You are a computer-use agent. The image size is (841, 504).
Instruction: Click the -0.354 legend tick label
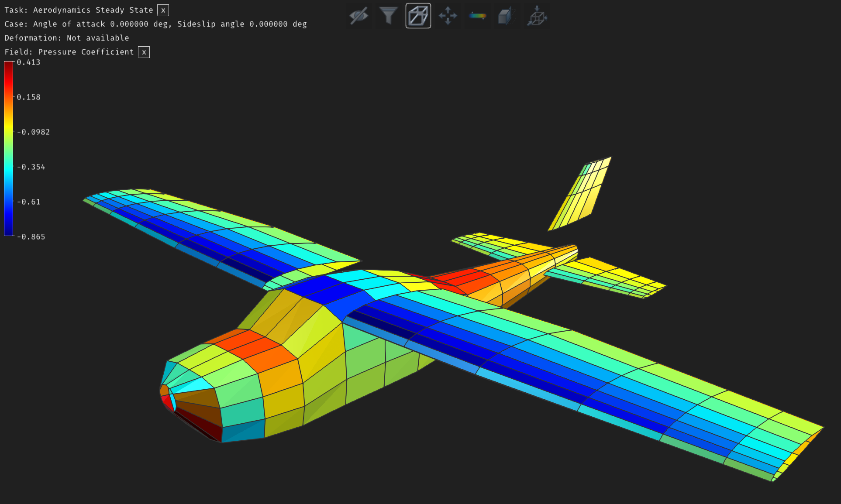31,167
